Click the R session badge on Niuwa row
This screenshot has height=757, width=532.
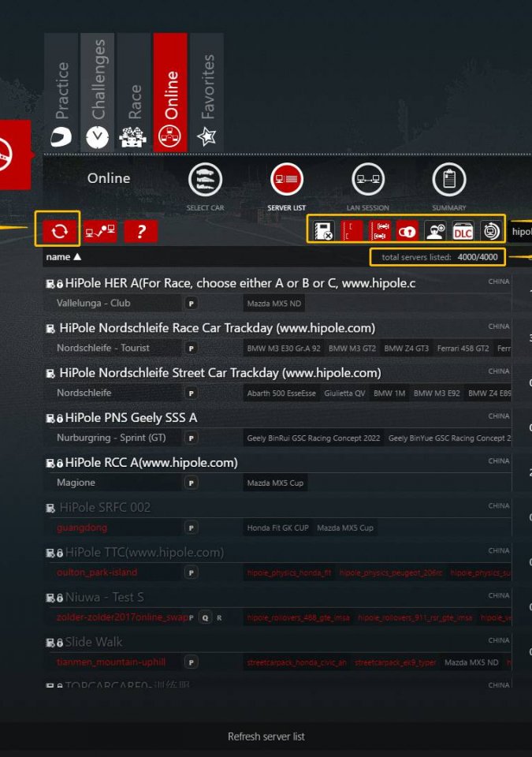pyautogui.click(x=219, y=617)
